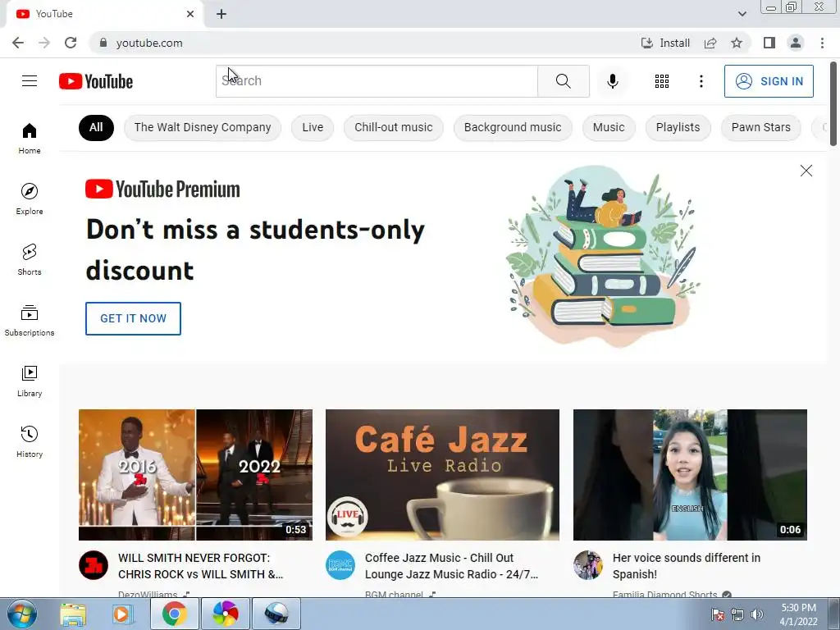Screen dimensions: 840x630
Task: Open the Chris Rock vs Will Smith thumbnail
Action: coord(195,475)
